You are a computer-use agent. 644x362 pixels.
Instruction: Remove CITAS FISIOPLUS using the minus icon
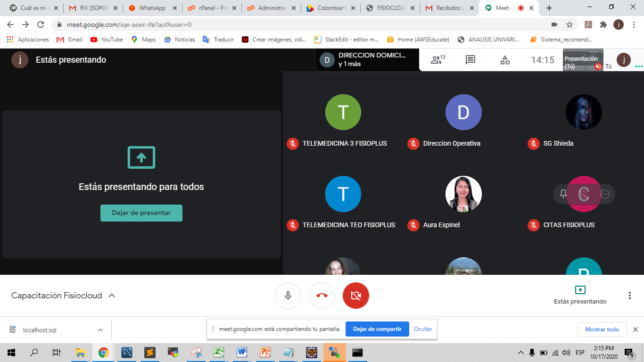[x=605, y=194]
